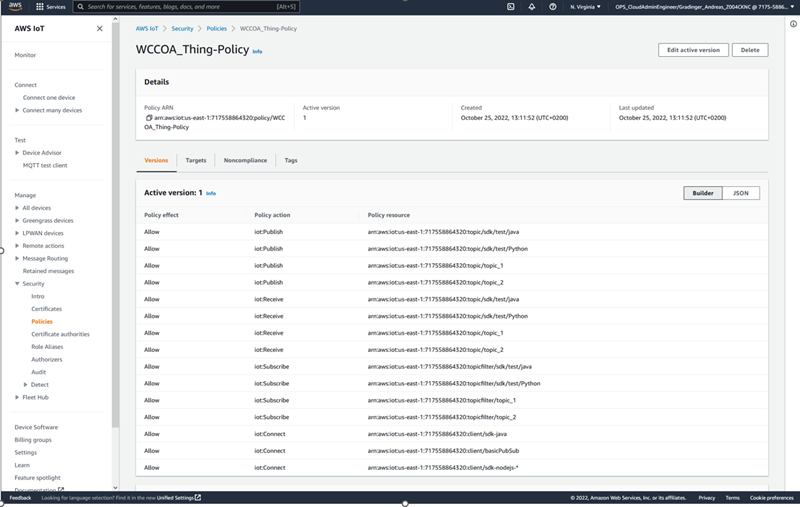Open the CloudShell icon in top bar
Viewport: 800px width, 507px height.
tap(511, 7)
